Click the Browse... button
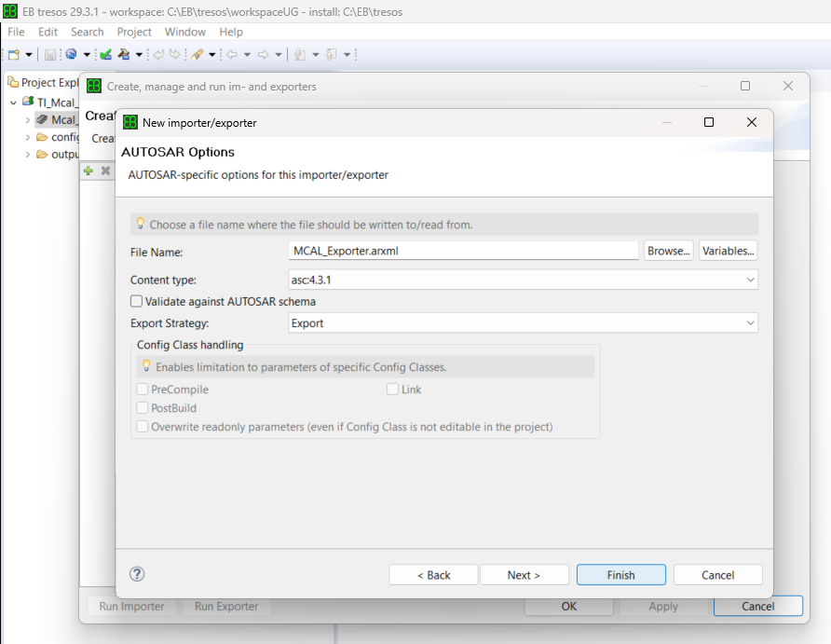 tap(668, 251)
